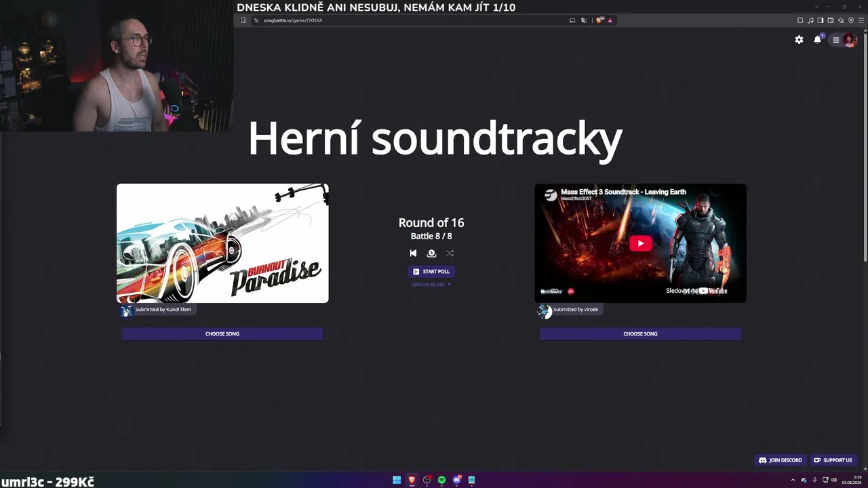This screenshot has width=868, height=488.
Task: Open Songbattle settings gear
Action: [799, 40]
